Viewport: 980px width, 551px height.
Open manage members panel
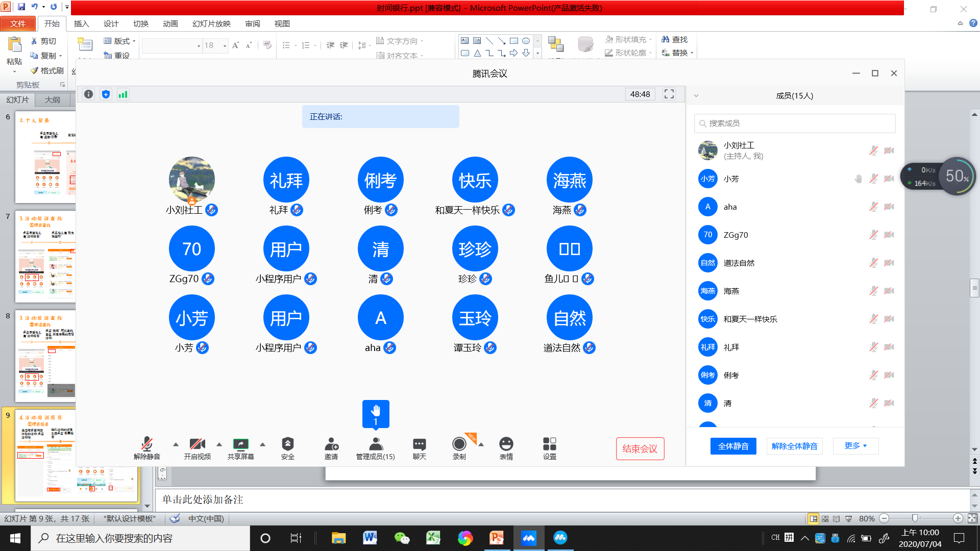click(376, 447)
